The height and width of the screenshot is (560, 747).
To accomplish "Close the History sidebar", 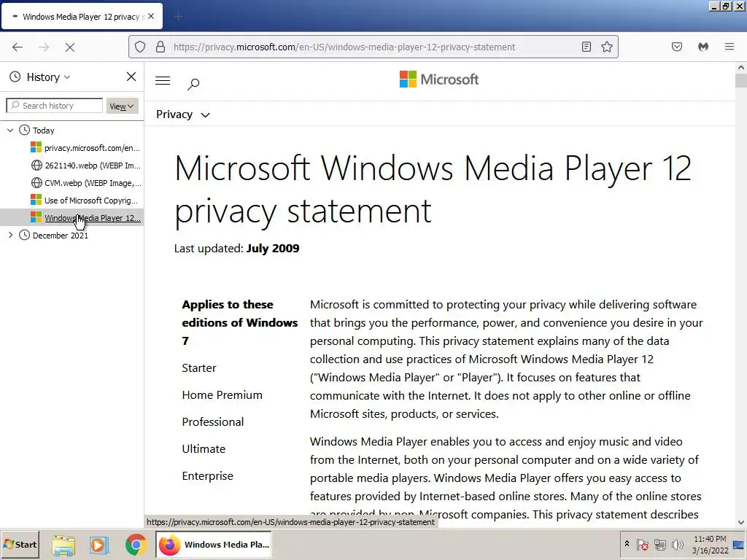I will click(x=131, y=77).
